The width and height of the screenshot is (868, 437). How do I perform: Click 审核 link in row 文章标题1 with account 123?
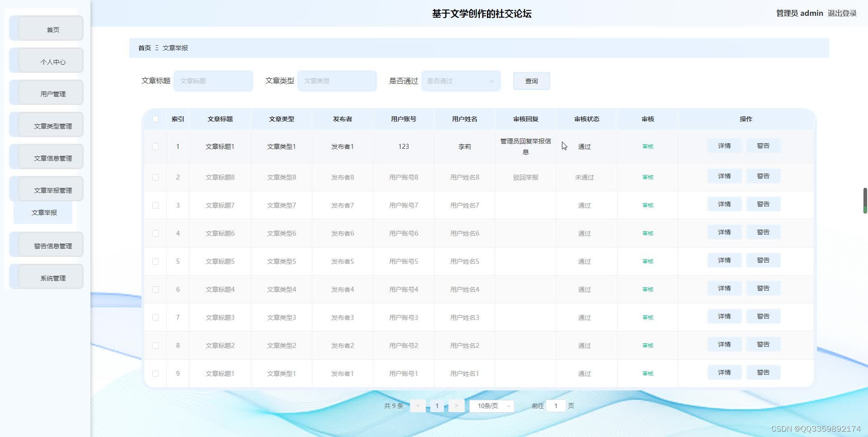(647, 147)
